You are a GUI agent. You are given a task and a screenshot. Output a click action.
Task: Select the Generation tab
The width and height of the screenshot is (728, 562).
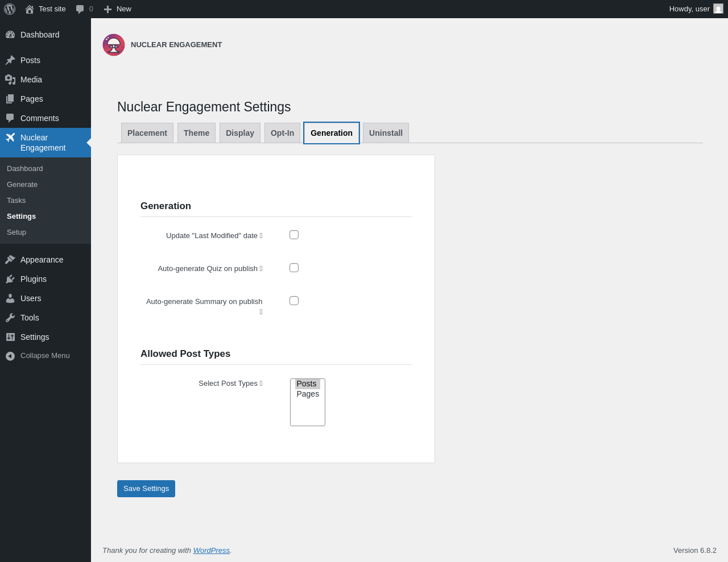(332, 133)
